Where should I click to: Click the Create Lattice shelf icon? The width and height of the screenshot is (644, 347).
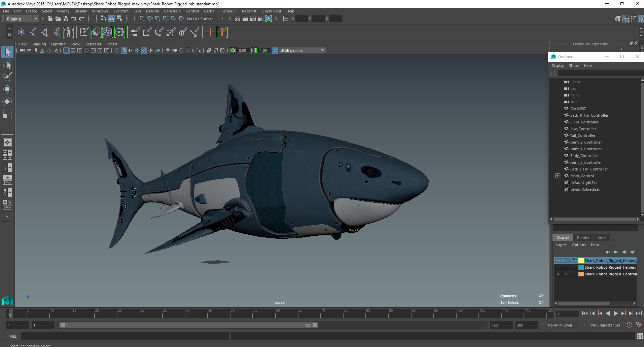click(x=107, y=32)
